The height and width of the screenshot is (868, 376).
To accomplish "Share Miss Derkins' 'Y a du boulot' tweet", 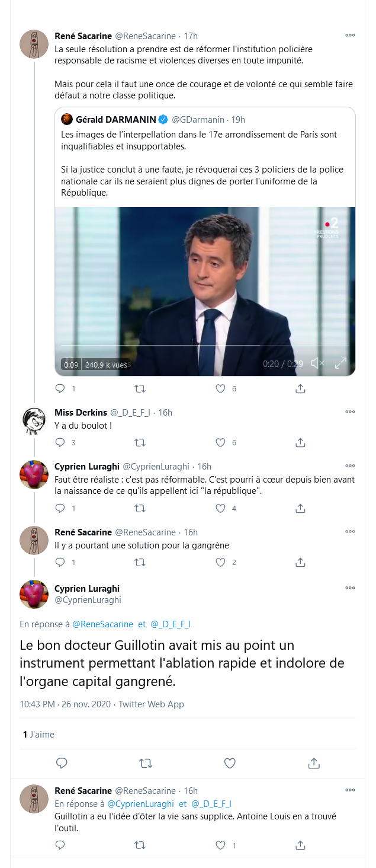I will (x=300, y=442).
